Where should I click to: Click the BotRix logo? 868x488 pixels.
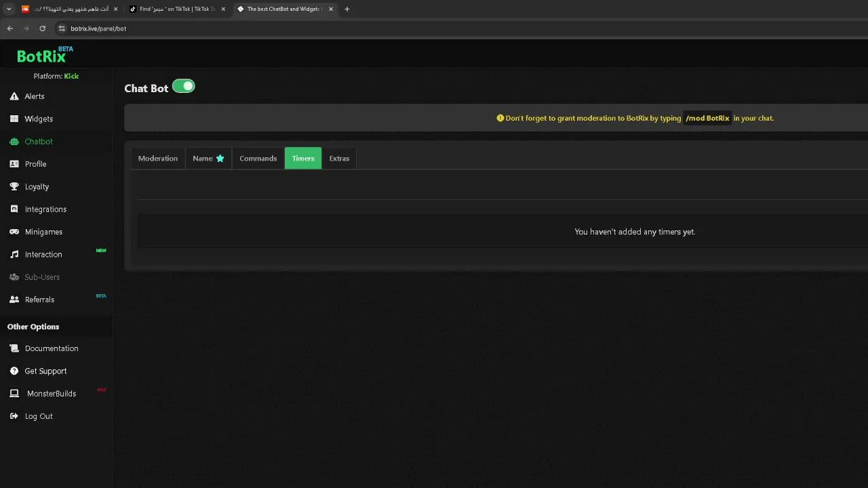(x=44, y=54)
